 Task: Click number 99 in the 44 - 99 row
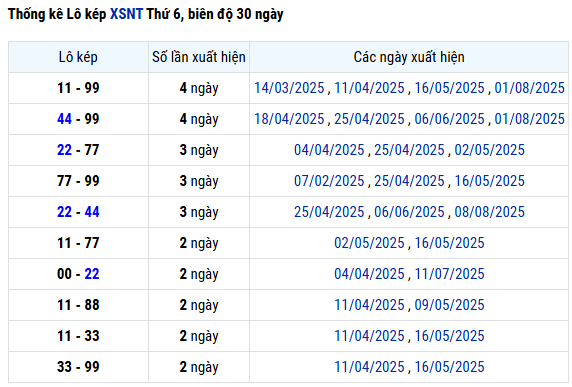tap(92, 119)
